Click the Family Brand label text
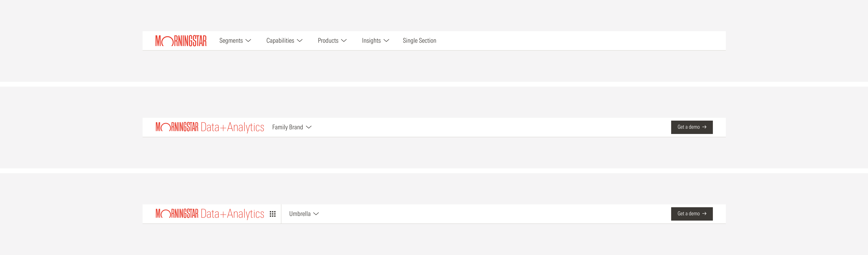The width and height of the screenshot is (868, 255). 287,127
